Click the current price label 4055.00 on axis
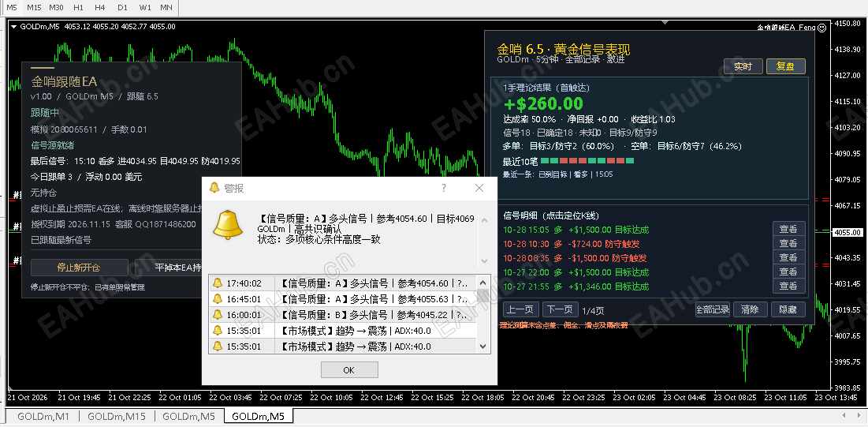Viewport: 868px width, 427px height. 848,232
